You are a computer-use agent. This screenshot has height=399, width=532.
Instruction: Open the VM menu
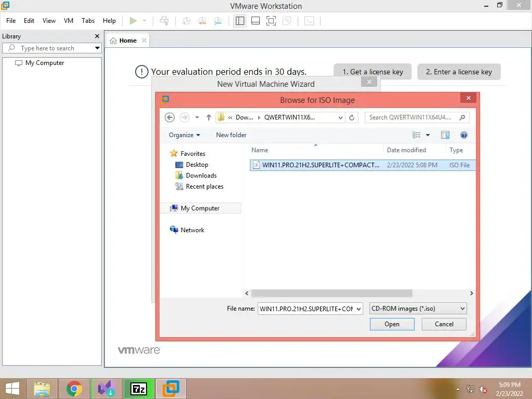pyautogui.click(x=69, y=21)
